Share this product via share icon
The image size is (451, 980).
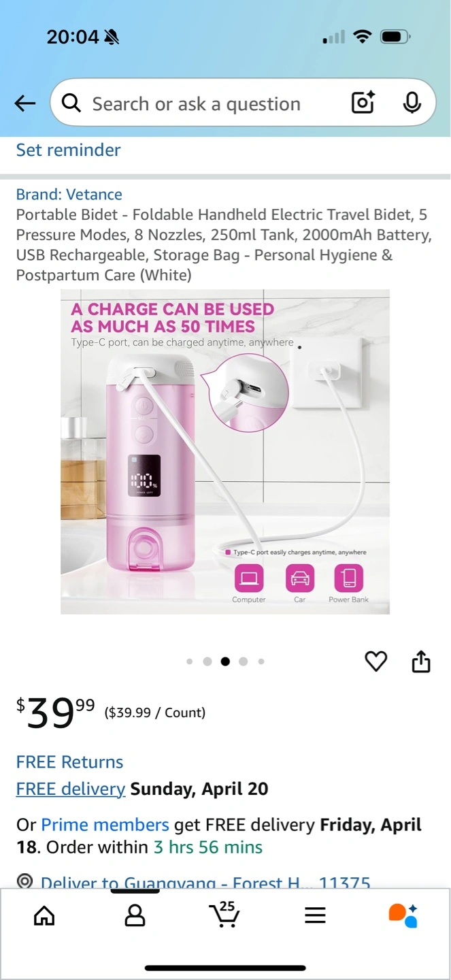pos(421,661)
